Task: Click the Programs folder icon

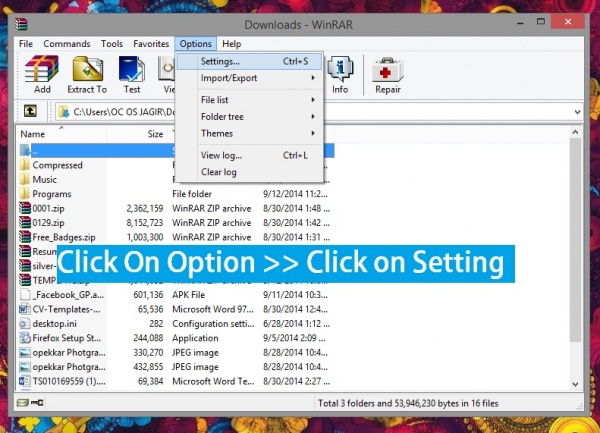Action: 25,194
